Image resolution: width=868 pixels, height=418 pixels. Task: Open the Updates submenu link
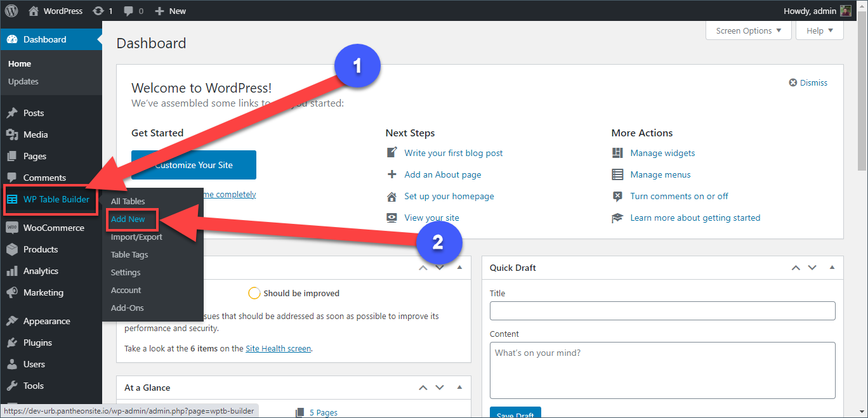tap(23, 81)
